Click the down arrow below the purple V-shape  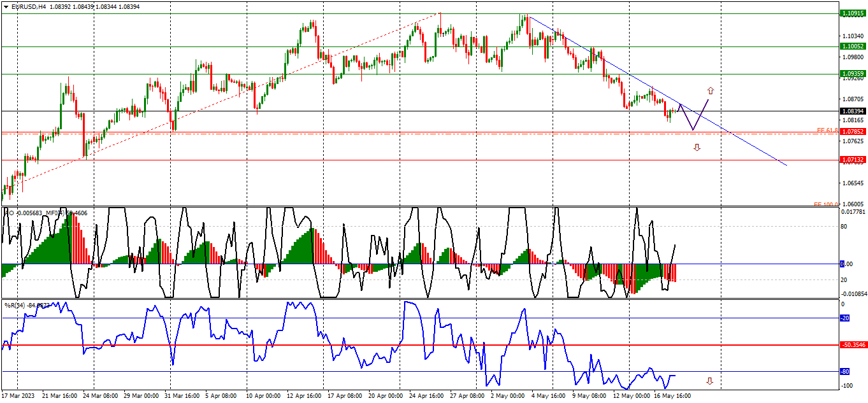click(697, 148)
